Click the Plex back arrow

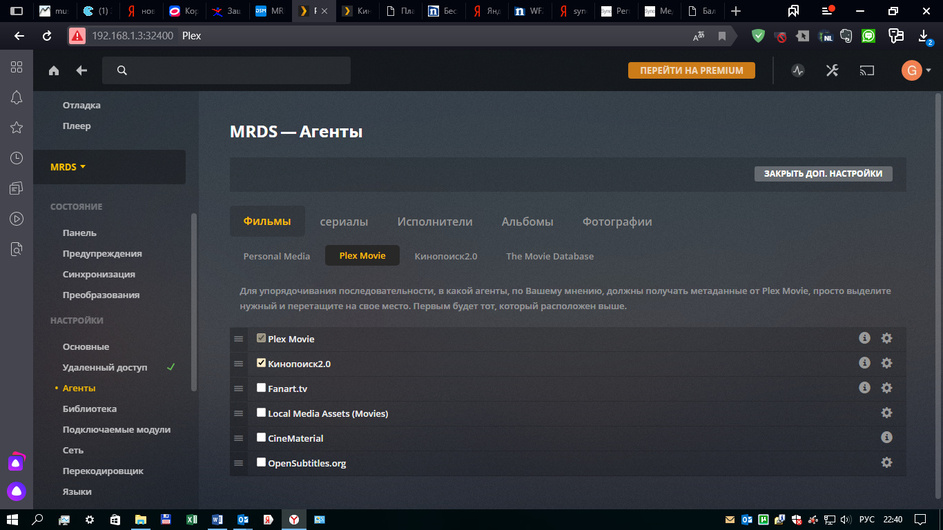(x=81, y=70)
